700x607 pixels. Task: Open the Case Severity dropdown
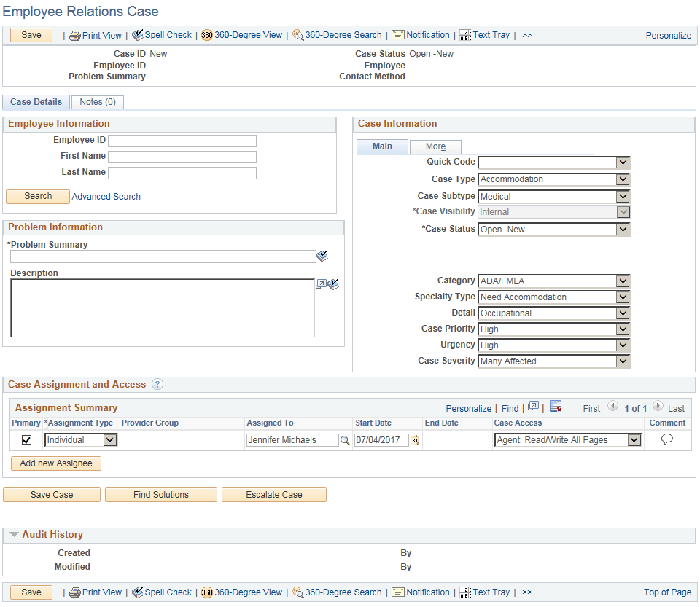622,361
